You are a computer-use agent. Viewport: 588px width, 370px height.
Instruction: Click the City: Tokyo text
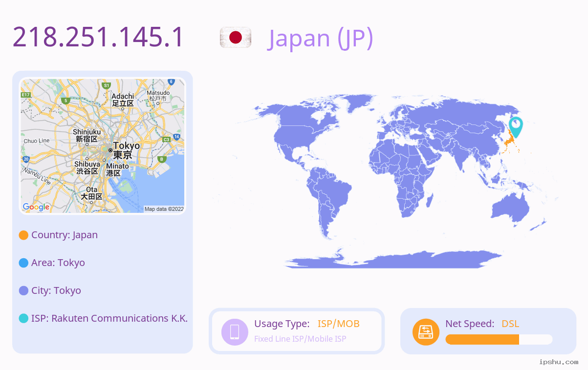56,290
